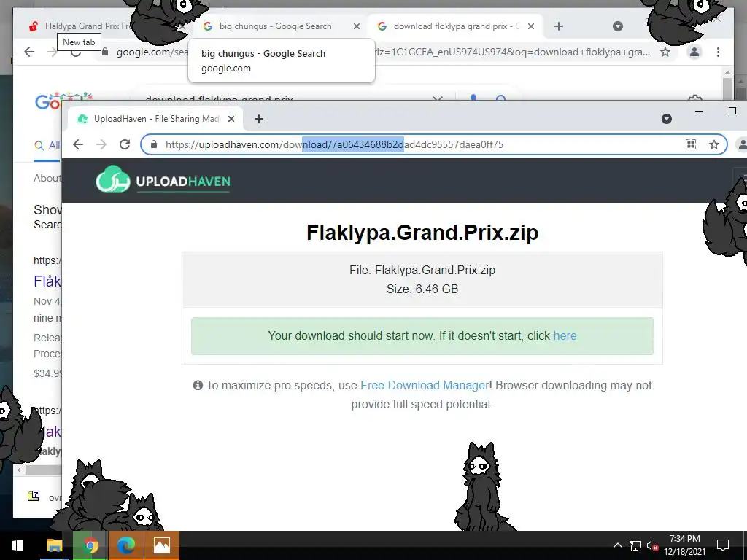Click the Chrome icon on the taskbar
The height and width of the screenshot is (560, 747).
(90, 545)
